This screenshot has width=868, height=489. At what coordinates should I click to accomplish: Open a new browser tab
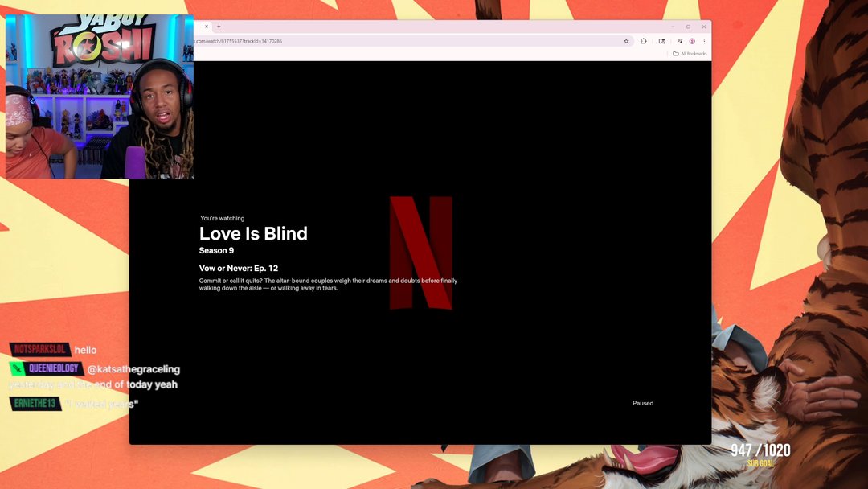(x=219, y=27)
